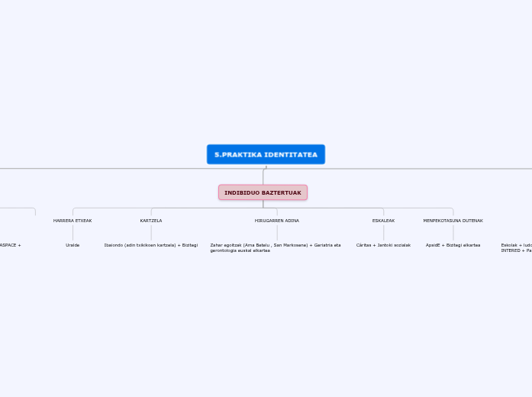Click the Ibaiondo (adin txikikoen kartzela) subtopic

[151, 245]
